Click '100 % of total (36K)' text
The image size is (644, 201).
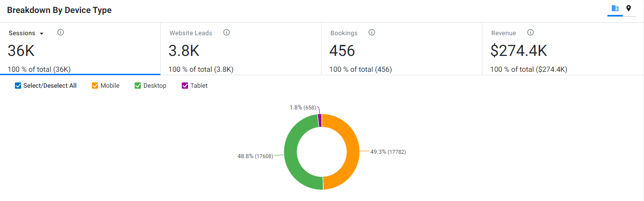(x=39, y=69)
